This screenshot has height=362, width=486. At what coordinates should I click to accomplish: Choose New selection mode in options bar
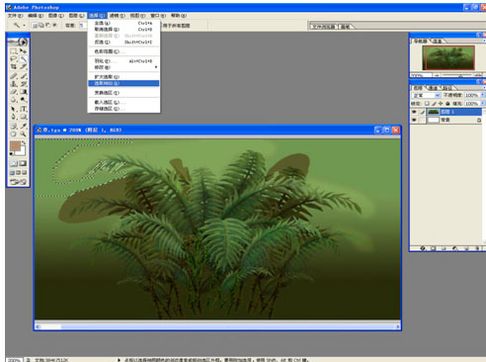click(x=35, y=25)
